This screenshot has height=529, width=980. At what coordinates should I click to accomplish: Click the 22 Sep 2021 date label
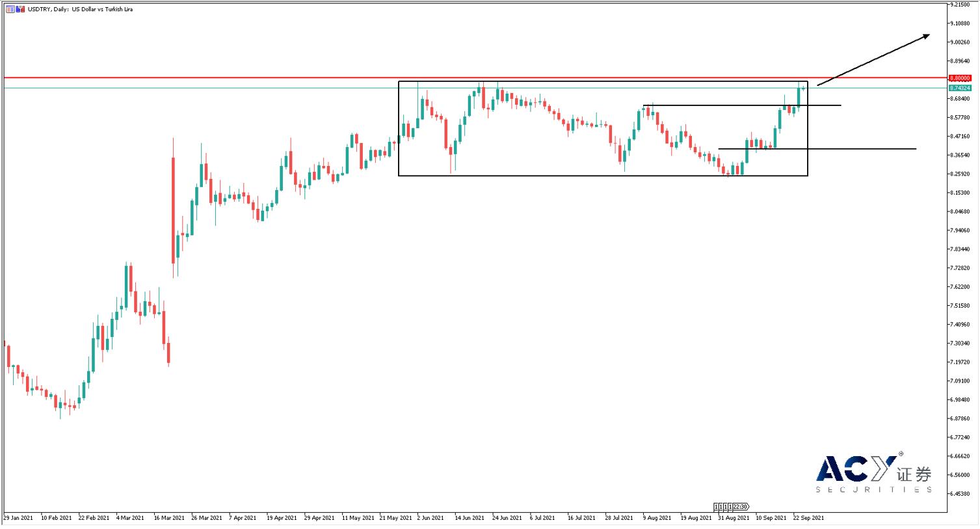808,519
